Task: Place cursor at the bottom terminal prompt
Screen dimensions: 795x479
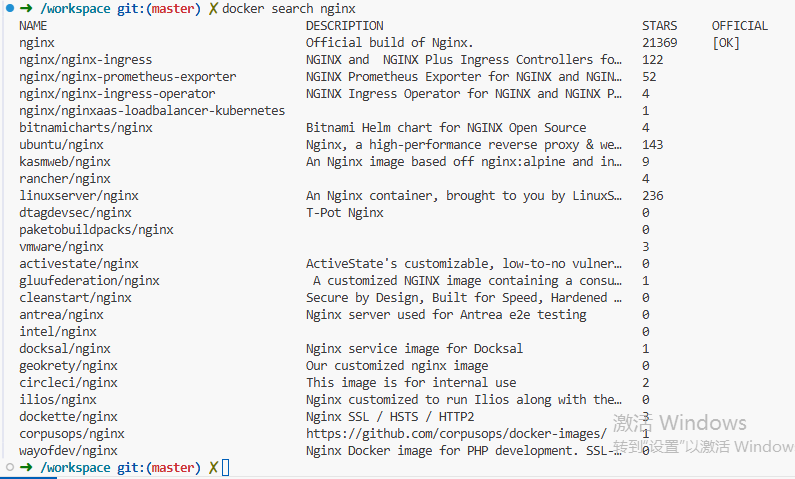Action: (226, 467)
